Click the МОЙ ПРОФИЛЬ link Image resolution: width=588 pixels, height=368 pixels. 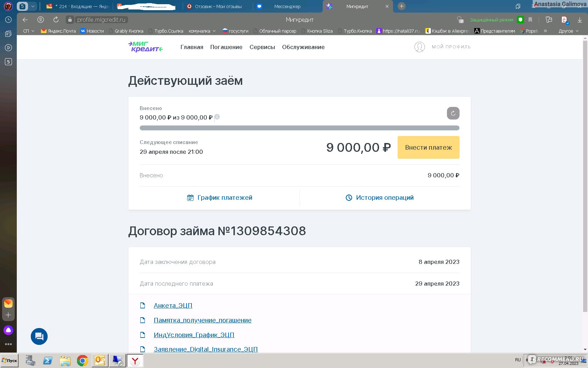click(451, 47)
